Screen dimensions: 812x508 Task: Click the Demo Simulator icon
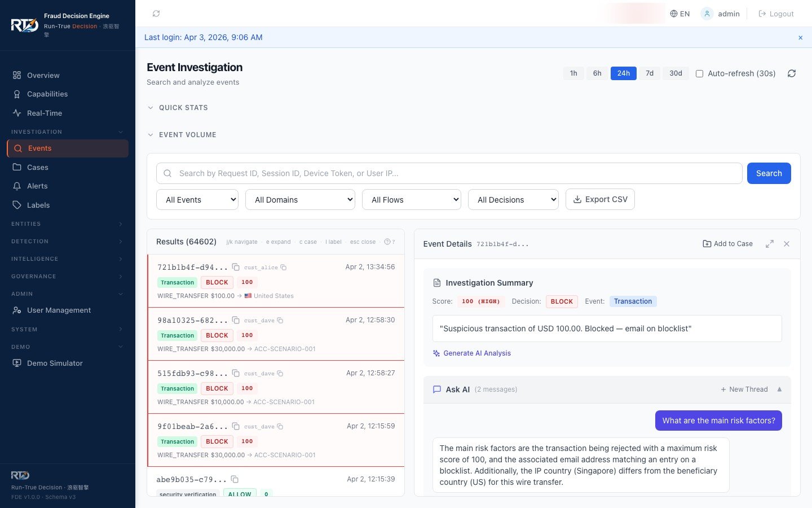[17, 363]
